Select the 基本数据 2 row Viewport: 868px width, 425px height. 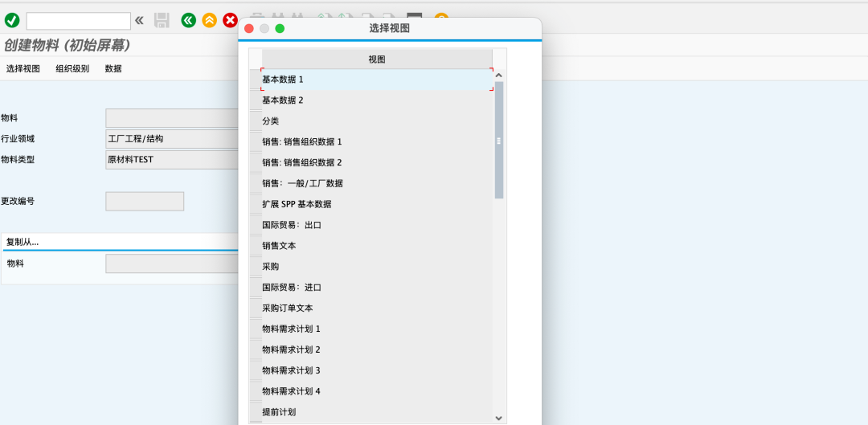point(377,100)
